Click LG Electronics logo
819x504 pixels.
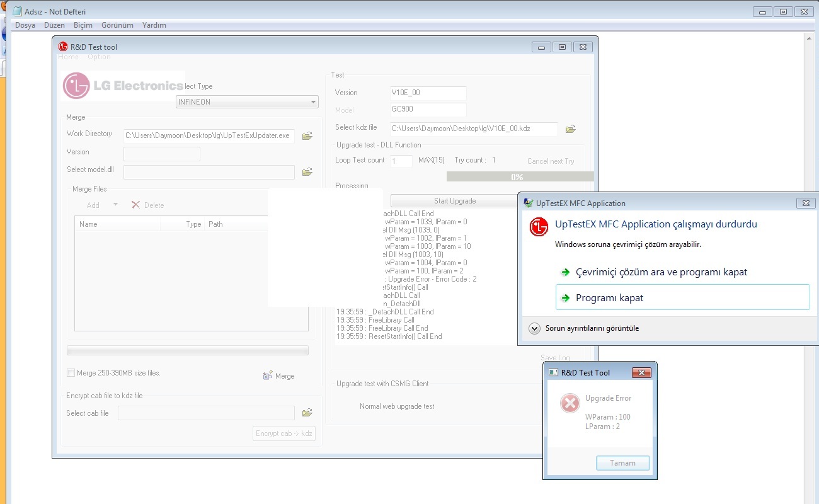[x=123, y=86]
